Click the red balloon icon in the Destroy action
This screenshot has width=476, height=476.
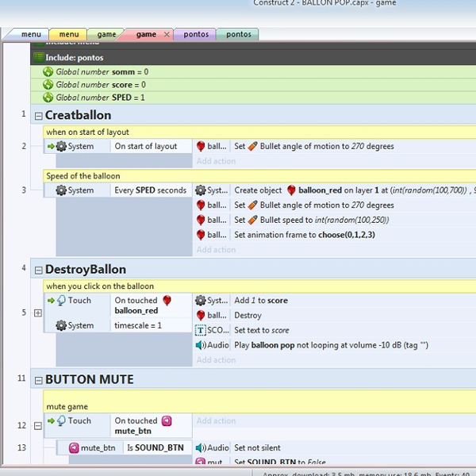[201, 316]
